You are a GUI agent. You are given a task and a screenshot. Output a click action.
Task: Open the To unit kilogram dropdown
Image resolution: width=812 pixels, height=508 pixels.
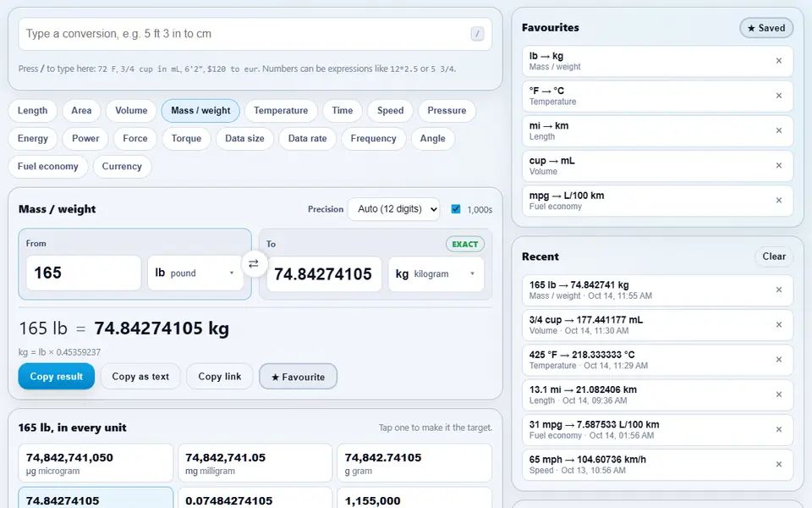click(436, 273)
